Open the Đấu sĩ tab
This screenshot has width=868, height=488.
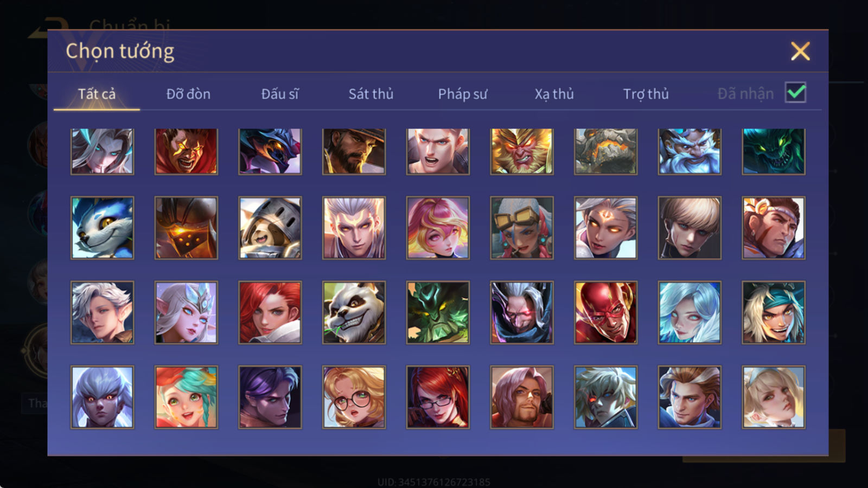coord(280,94)
